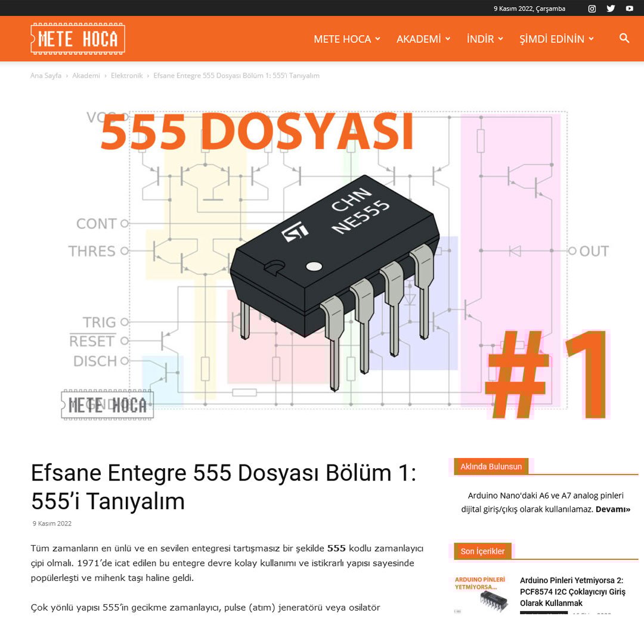Screen dimensions: 644x644
Task: Click the Mete Hoca site logo
Action: (78, 39)
